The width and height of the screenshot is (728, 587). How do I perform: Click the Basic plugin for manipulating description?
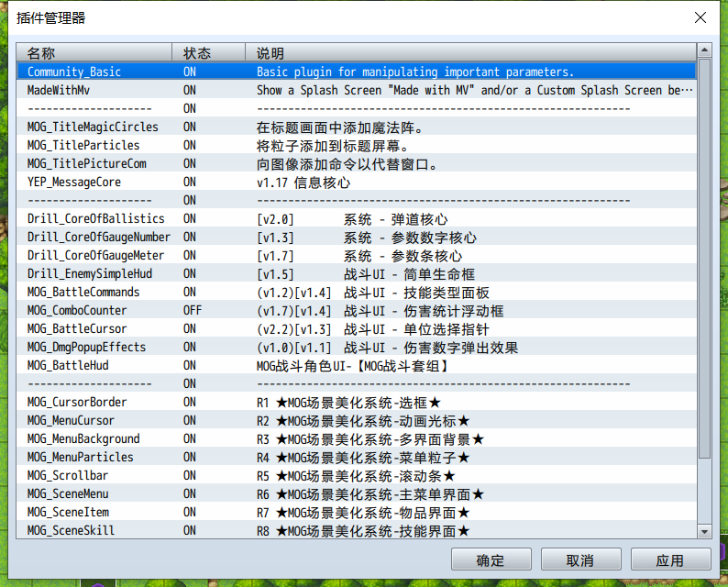415,72
